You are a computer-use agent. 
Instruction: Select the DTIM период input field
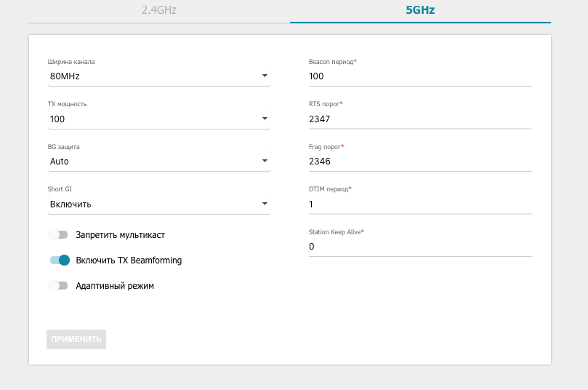420,204
